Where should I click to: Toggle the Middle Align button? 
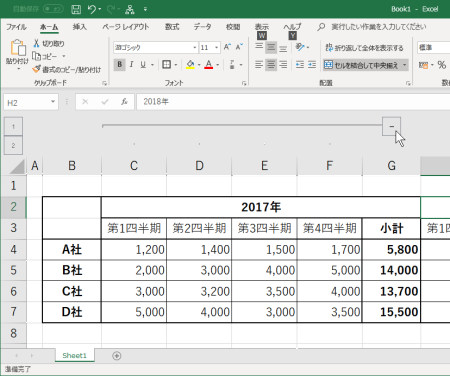click(271, 47)
